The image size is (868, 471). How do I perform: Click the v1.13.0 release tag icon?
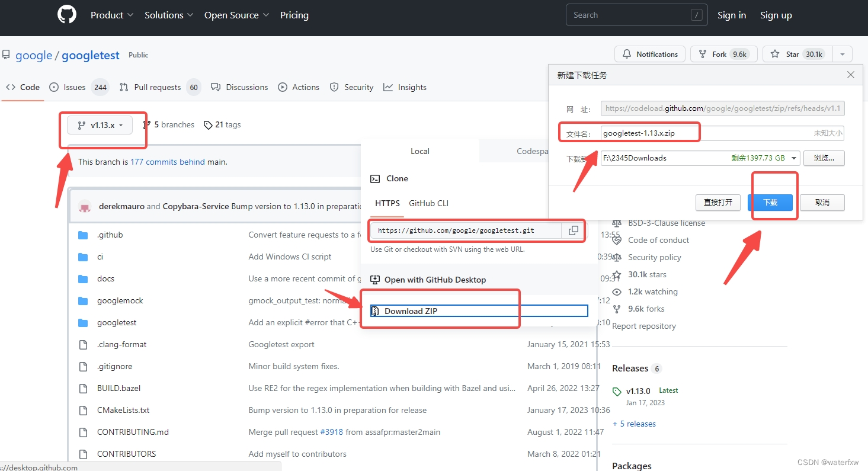point(617,392)
